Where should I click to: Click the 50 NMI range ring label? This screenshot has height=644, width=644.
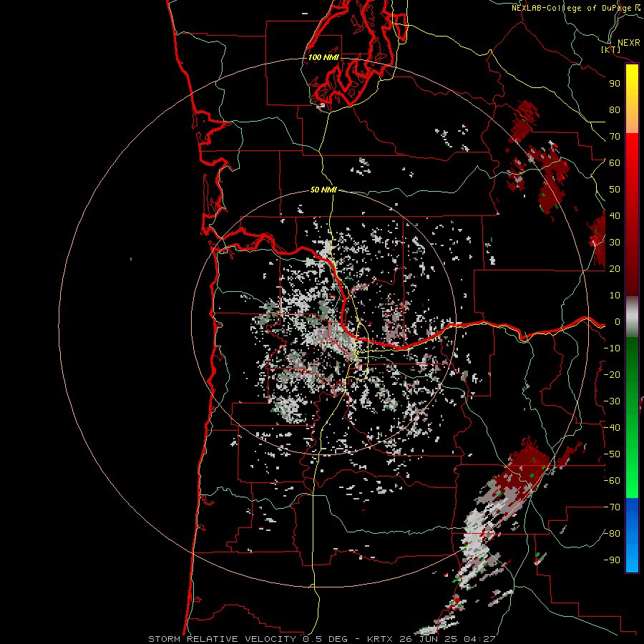click(323, 190)
